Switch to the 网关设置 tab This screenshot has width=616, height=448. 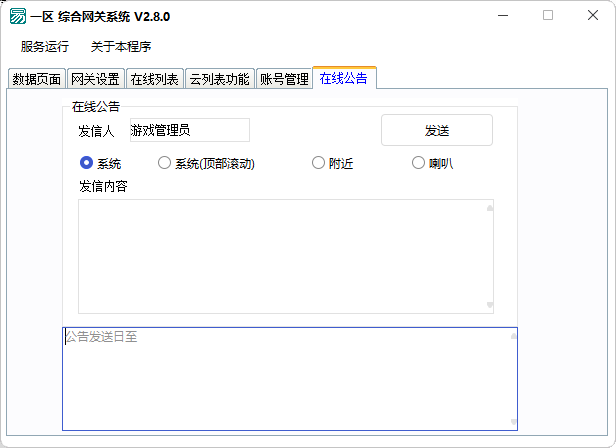click(x=96, y=80)
